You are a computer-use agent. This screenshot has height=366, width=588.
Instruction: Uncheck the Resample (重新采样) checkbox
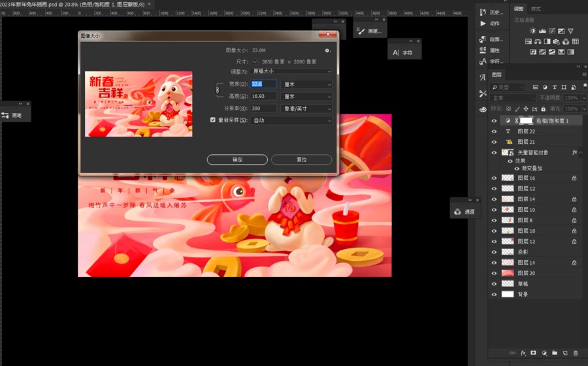coord(212,120)
